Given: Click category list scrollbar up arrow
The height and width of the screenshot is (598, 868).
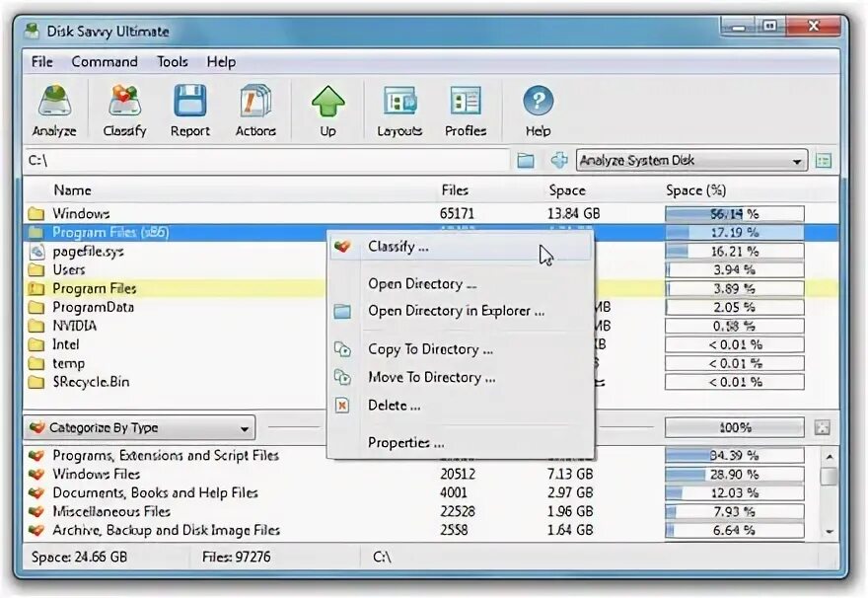Looking at the screenshot, I should click(830, 457).
